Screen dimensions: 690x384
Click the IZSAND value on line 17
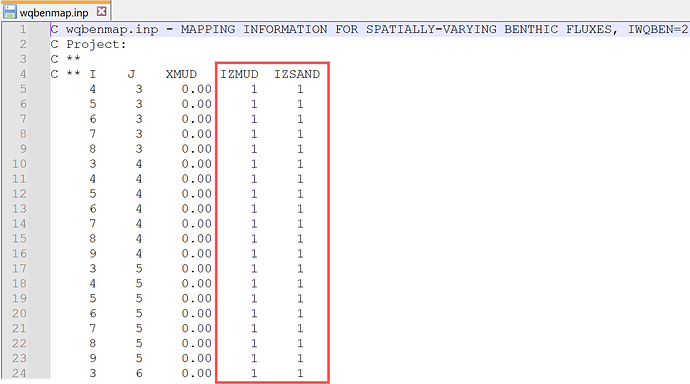tap(300, 269)
